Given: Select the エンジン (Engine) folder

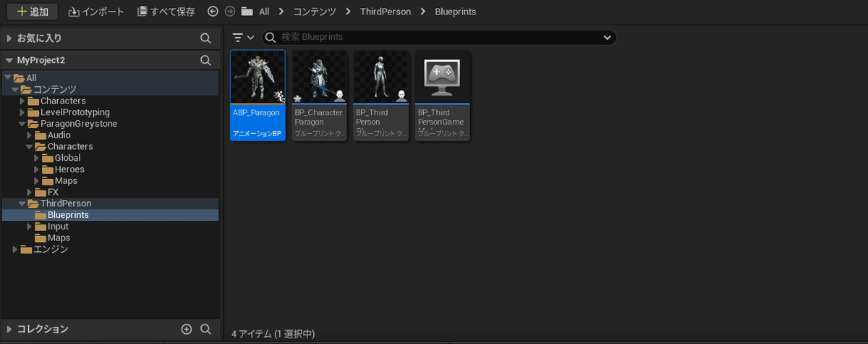Looking at the screenshot, I should pyautogui.click(x=51, y=249).
